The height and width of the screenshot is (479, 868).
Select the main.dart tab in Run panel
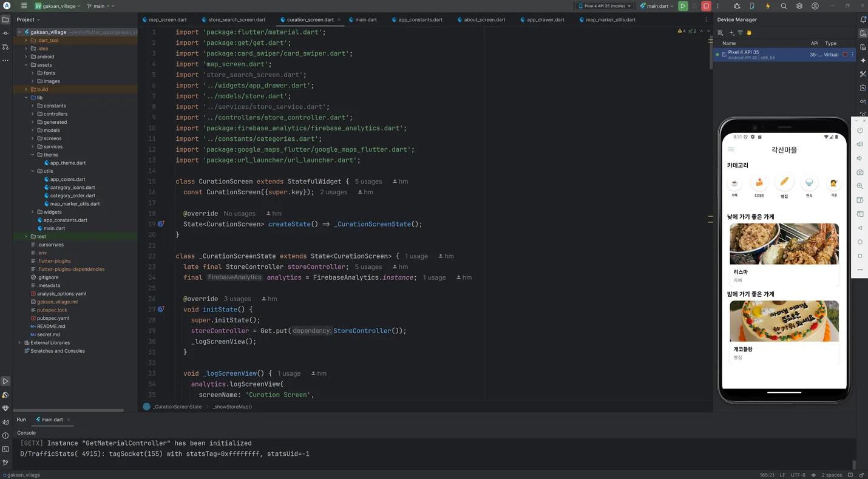(52, 420)
